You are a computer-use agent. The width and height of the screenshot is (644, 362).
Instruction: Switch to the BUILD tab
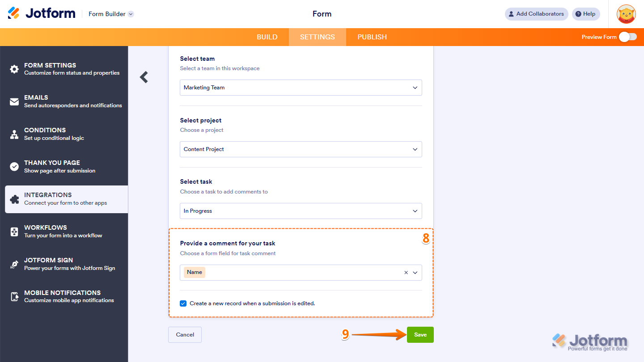[267, 37]
